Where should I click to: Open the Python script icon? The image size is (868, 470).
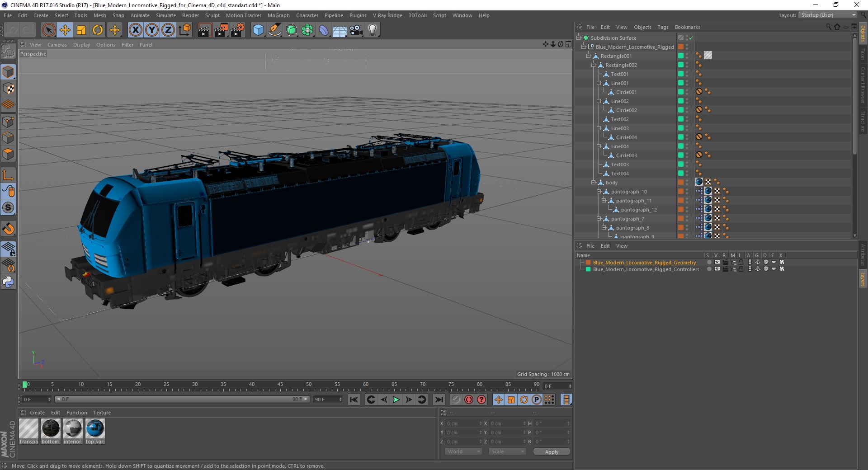8,282
